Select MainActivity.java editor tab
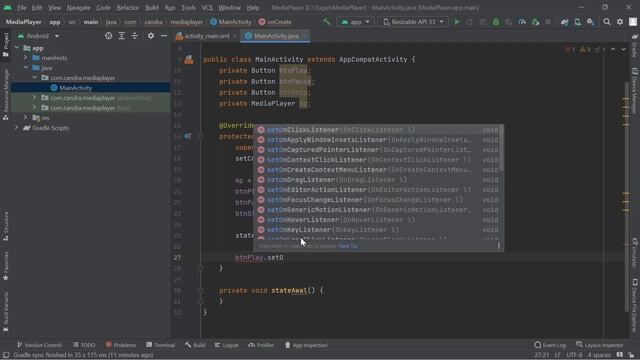Screen dimensions: 640x360 pyautogui.click(x=275, y=36)
